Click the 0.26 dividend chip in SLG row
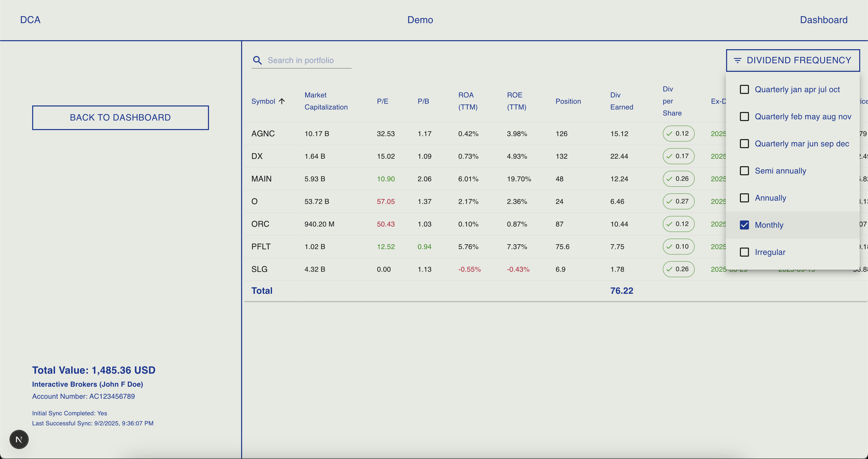Screen dimensions: 868x459 [678, 269]
